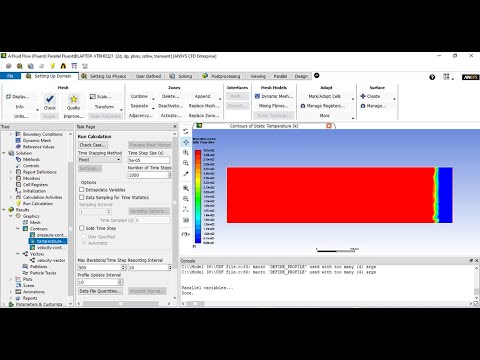Open the Viewing ribbon tab
This screenshot has width=480, height=360.
click(258, 76)
